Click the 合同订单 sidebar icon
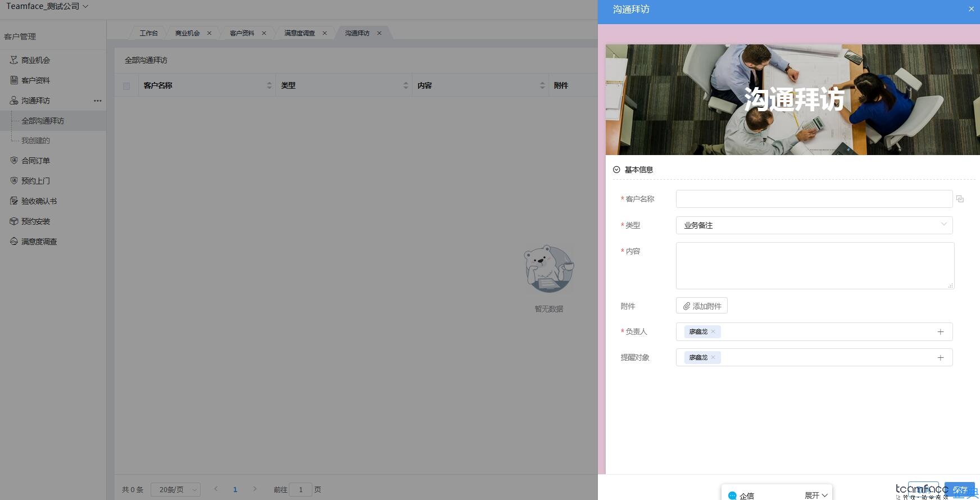 click(14, 160)
